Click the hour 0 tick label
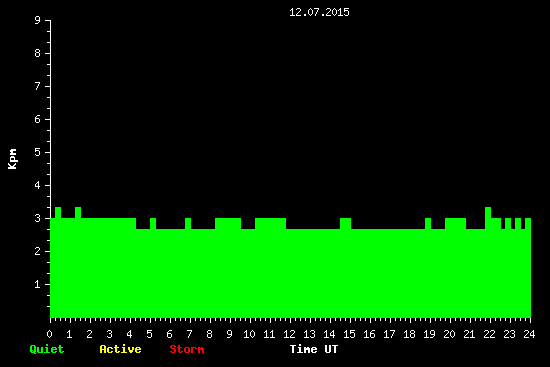 click(x=49, y=334)
